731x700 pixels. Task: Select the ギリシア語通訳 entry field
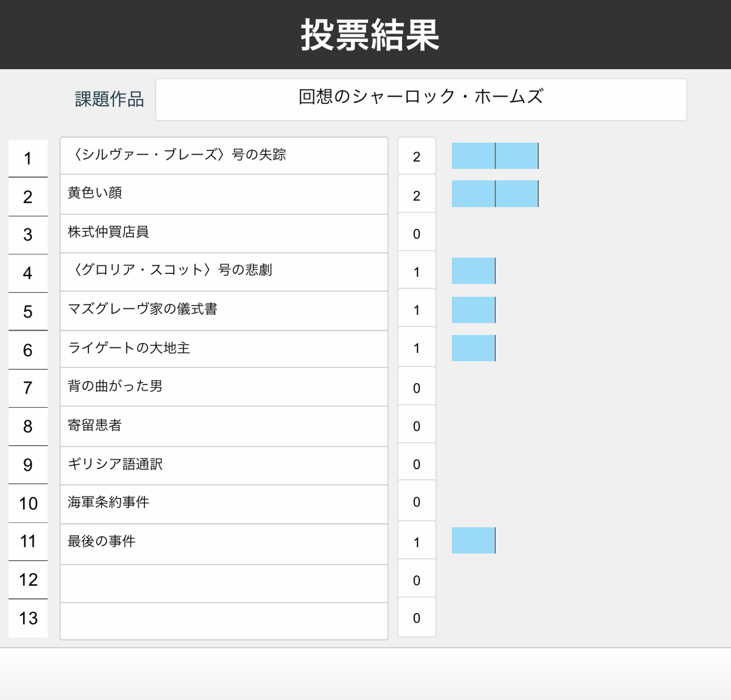(223, 465)
